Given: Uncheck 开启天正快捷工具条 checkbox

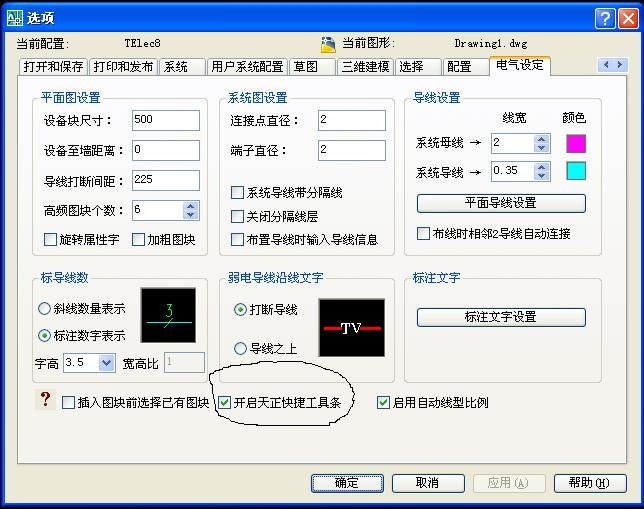Looking at the screenshot, I should pos(224,402).
